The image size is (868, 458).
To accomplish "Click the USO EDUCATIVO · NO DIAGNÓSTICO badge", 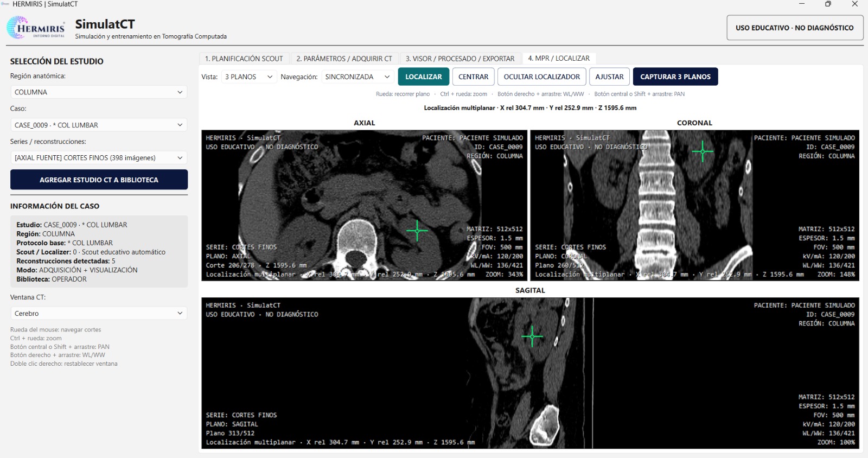I will [795, 28].
